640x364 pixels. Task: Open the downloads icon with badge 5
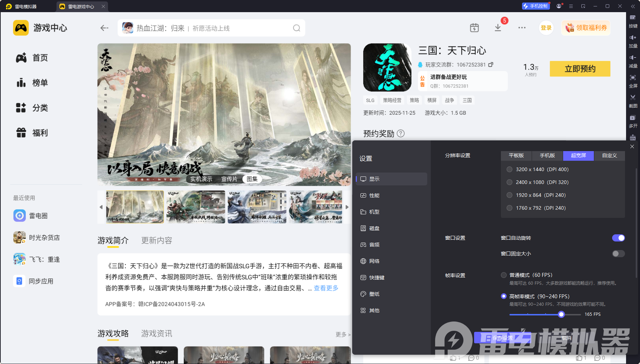click(x=498, y=28)
